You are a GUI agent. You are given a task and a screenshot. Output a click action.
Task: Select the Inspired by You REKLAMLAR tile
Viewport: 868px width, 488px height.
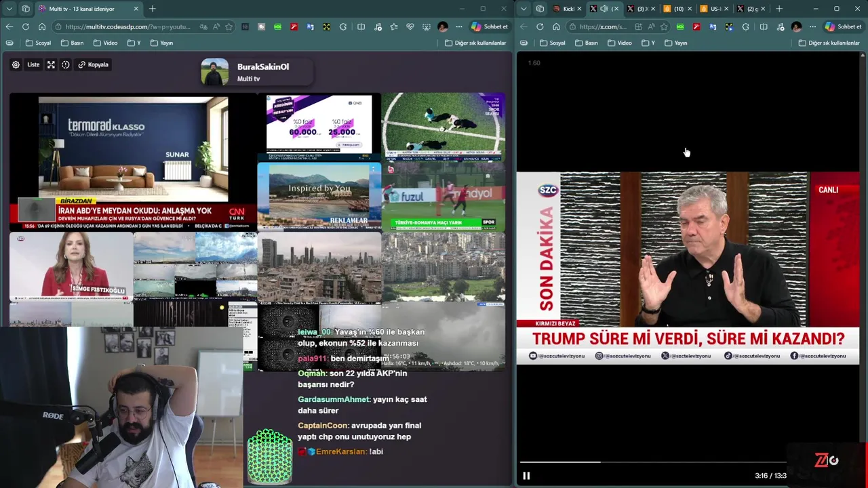pyautogui.click(x=319, y=196)
